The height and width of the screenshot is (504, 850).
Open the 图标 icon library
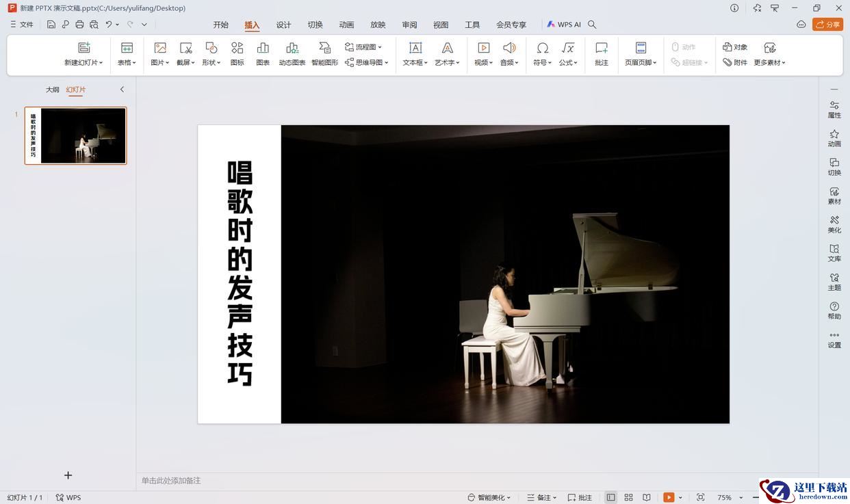[x=237, y=54]
